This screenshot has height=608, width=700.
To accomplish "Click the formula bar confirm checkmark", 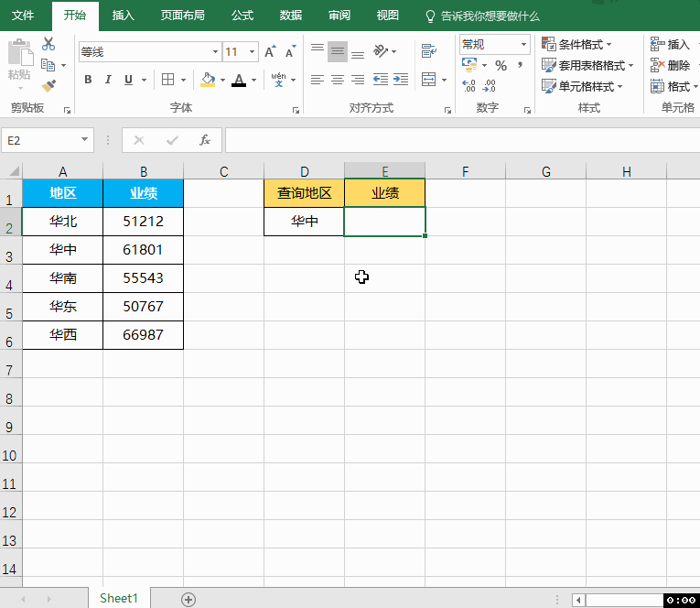I will pyautogui.click(x=172, y=140).
